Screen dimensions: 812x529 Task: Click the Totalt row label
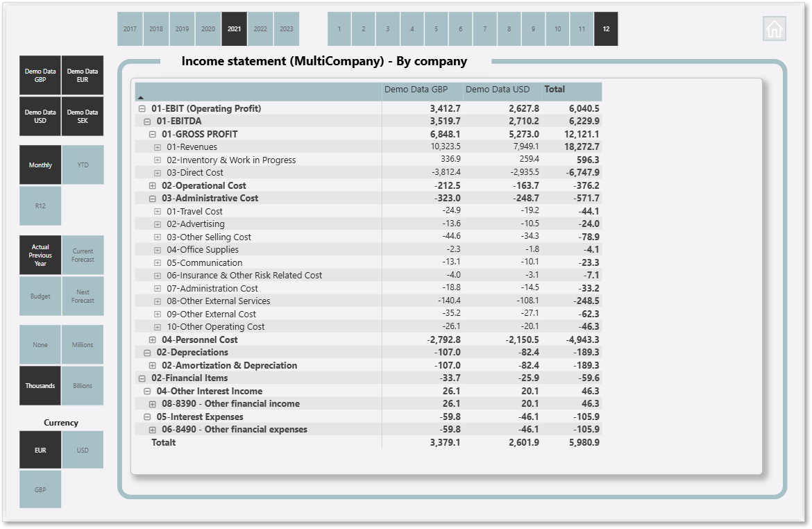pyautogui.click(x=164, y=442)
